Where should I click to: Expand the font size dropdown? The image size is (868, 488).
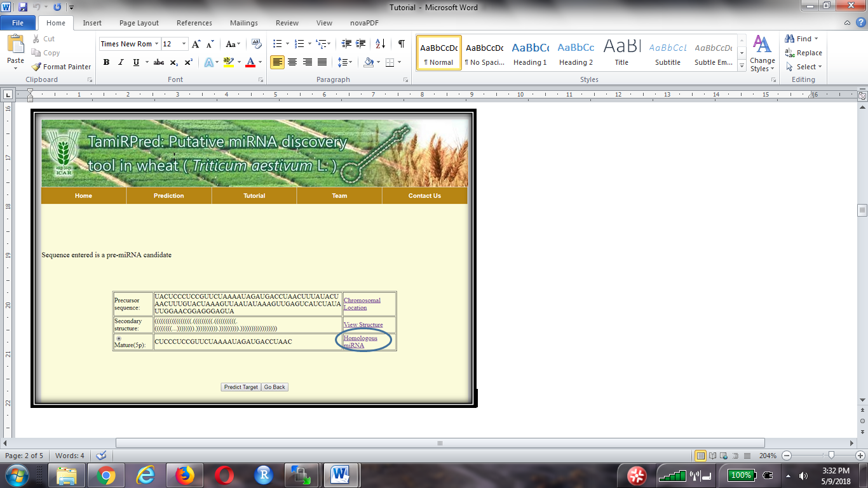tap(184, 44)
